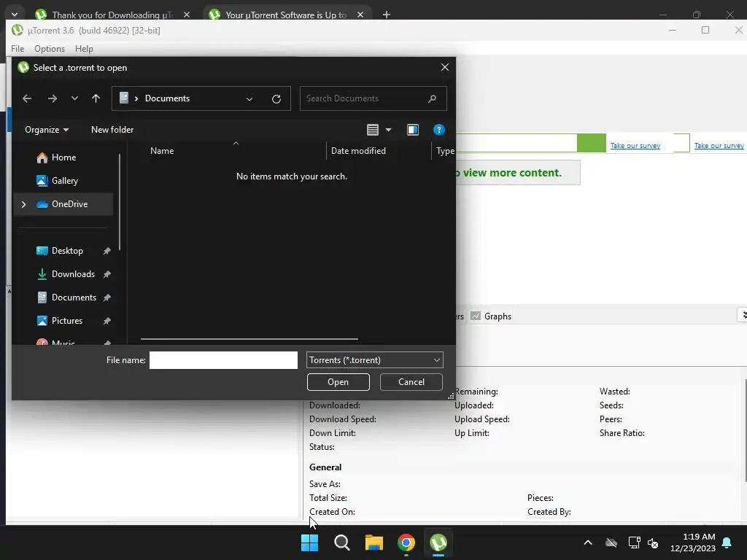Open File Explorer from taskbar
747x560 pixels.
click(x=374, y=542)
